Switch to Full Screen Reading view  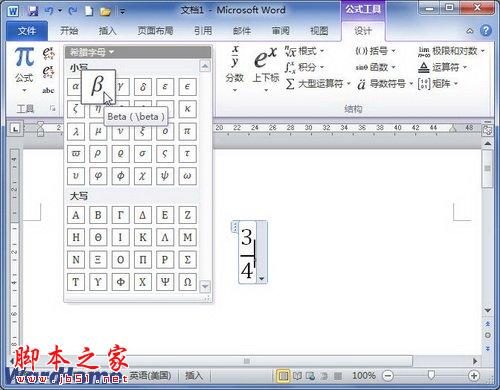[x=297, y=376]
